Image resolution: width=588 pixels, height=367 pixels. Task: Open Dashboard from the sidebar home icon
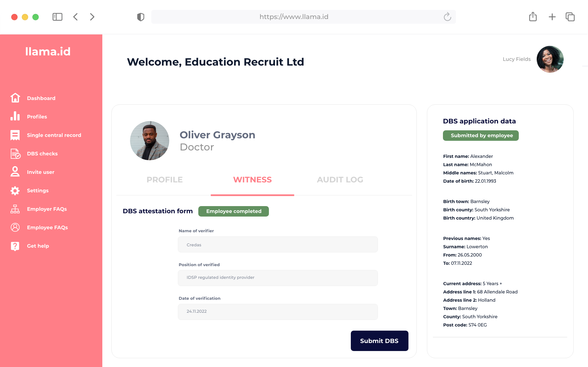pos(15,98)
